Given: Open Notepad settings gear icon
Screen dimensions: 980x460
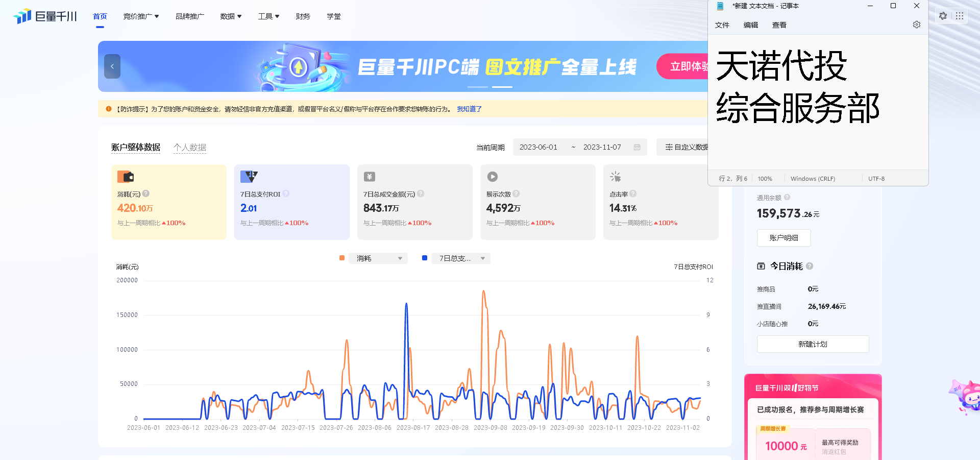Looking at the screenshot, I should click(917, 25).
